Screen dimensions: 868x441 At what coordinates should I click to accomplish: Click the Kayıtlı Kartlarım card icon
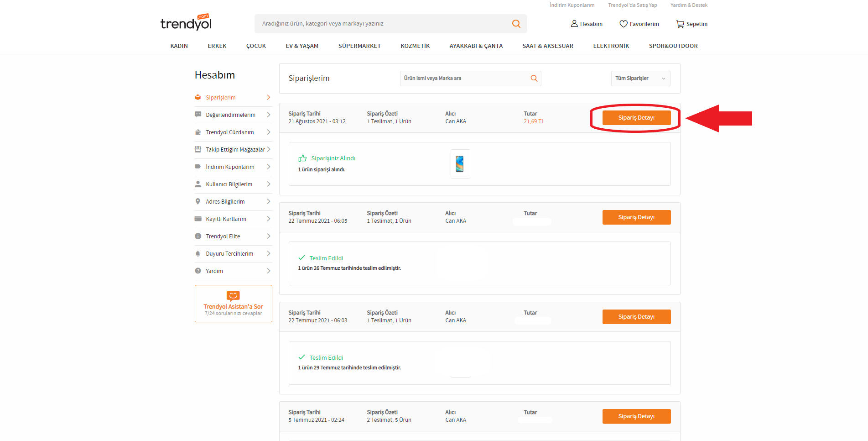pyautogui.click(x=198, y=219)
